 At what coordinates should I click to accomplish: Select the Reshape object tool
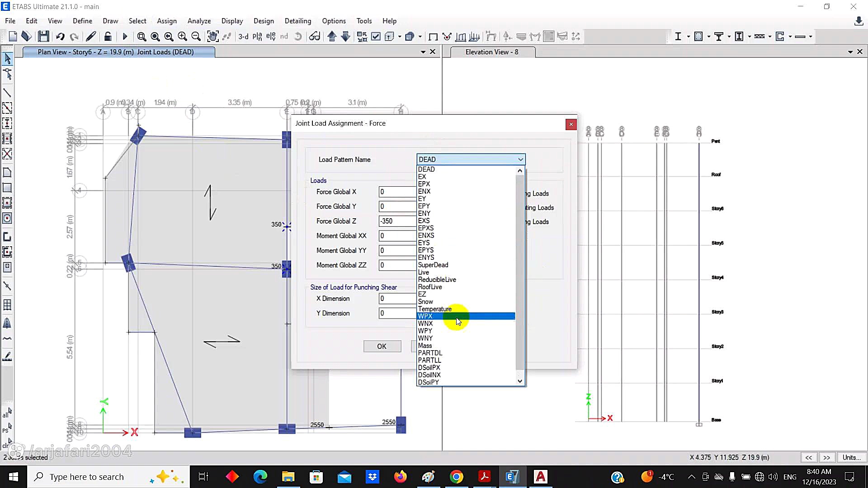(x=7, y=74)
